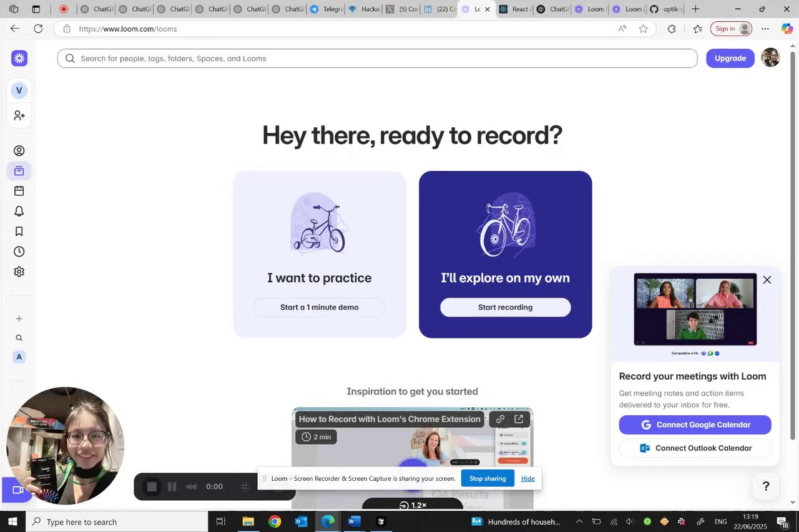The width and height of the screenshot is (799, 532).
Task: Open the V workspace avatar
Action: [x=19, y=90]
